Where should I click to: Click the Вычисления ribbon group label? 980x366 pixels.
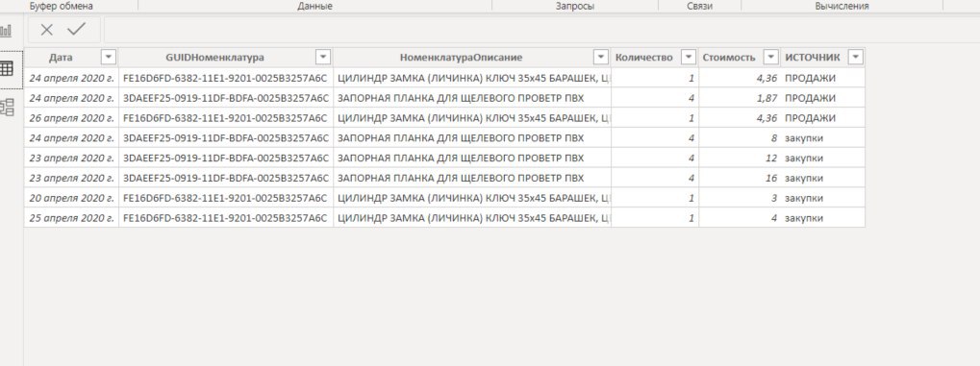pyautogui.click(x=842, y=7)
